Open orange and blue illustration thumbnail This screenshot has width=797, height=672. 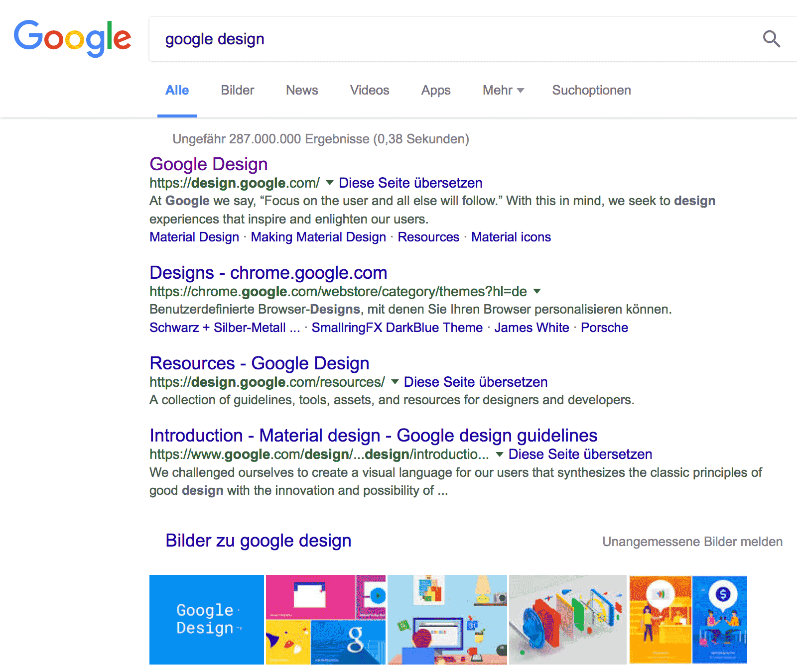coord(688,620)
